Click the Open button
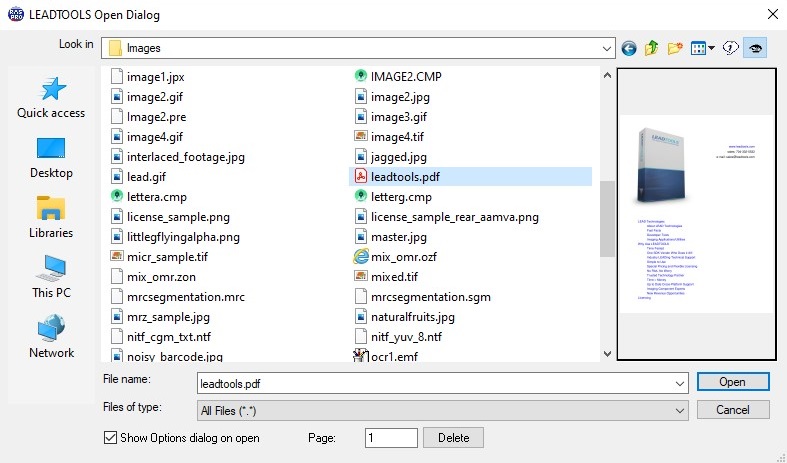The image size is (787, 463). (733, 382)
